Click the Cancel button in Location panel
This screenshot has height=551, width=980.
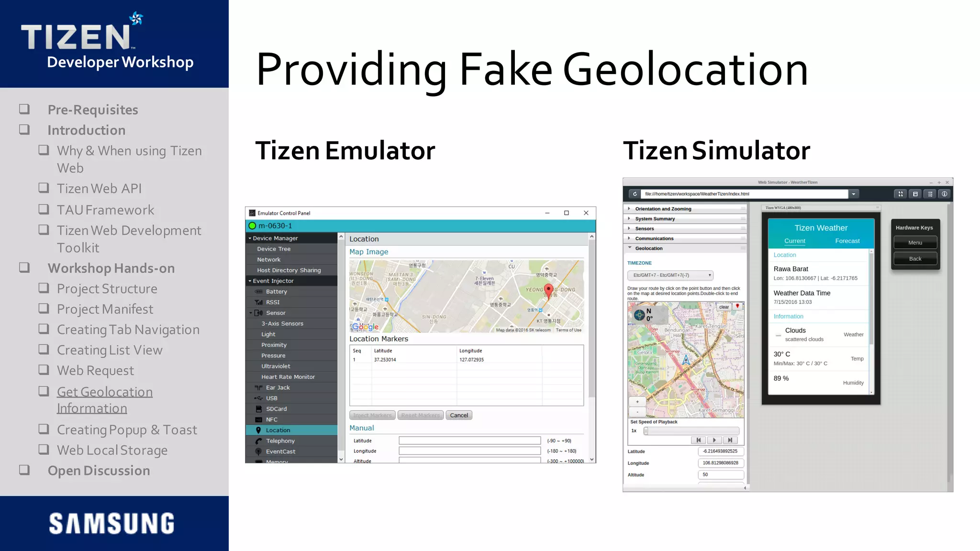[459, 415]
